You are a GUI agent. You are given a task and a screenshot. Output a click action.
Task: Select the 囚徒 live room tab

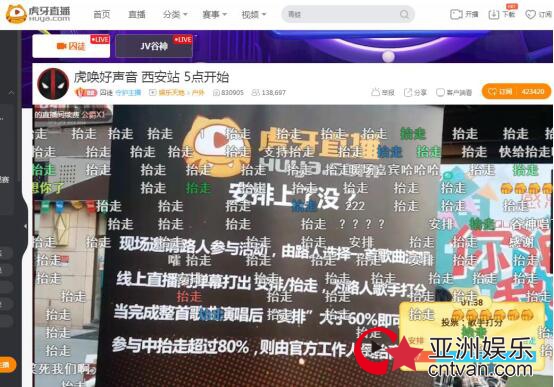71,46
